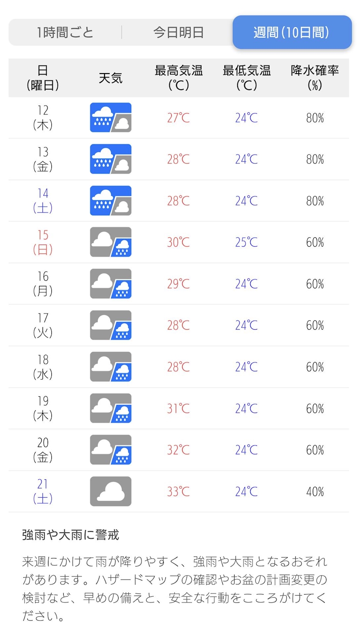Image resolution: width=357 pixels, height=644 pixels.
Task: Click the 33℃ high temperature value
Action: (178, 492)
